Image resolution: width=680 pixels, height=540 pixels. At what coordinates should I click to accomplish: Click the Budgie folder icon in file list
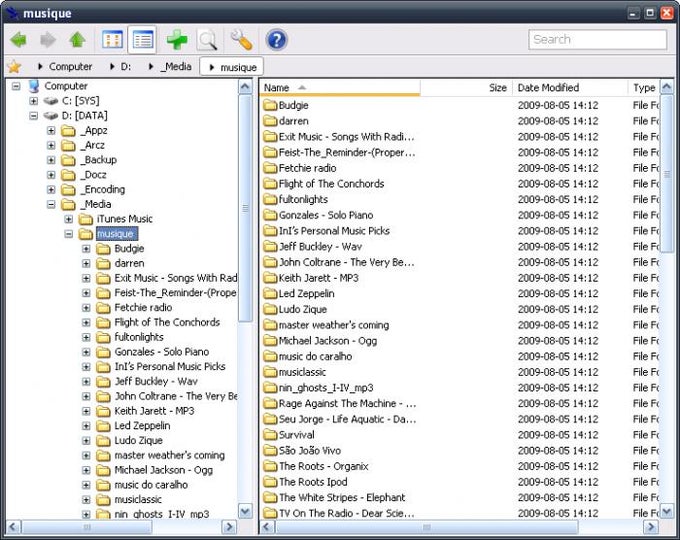pos(270,105)
